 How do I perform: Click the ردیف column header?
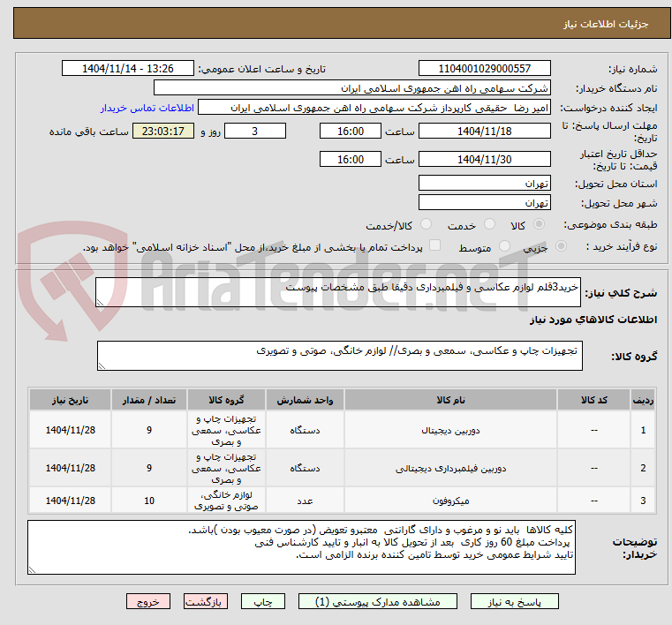(643, 400)
